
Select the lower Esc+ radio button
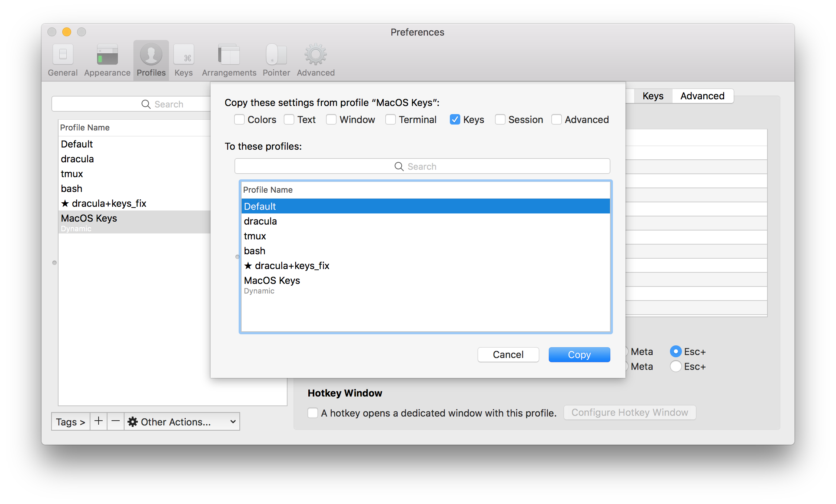(x=676, y=367)
